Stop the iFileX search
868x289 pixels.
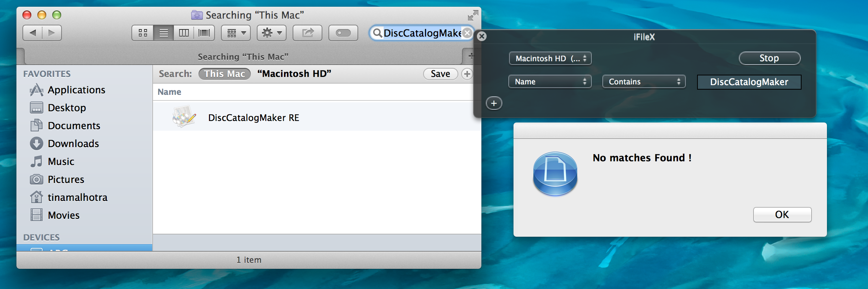click(769, 58)
